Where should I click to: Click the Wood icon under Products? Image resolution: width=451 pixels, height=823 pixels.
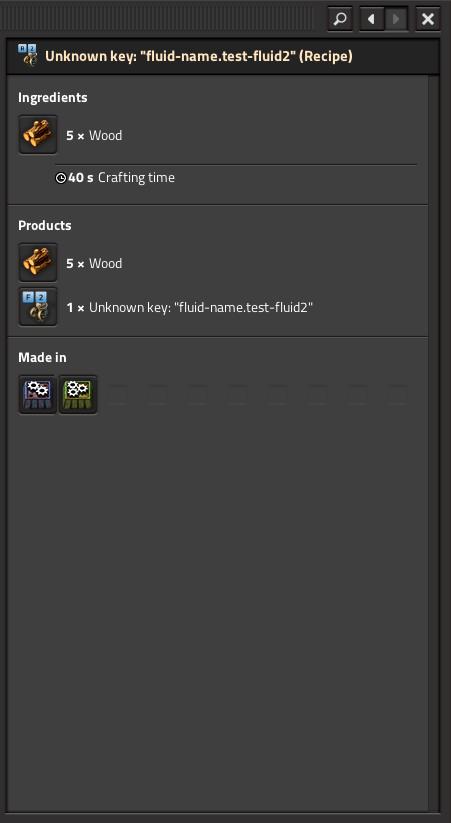click(x=38, y=262)
